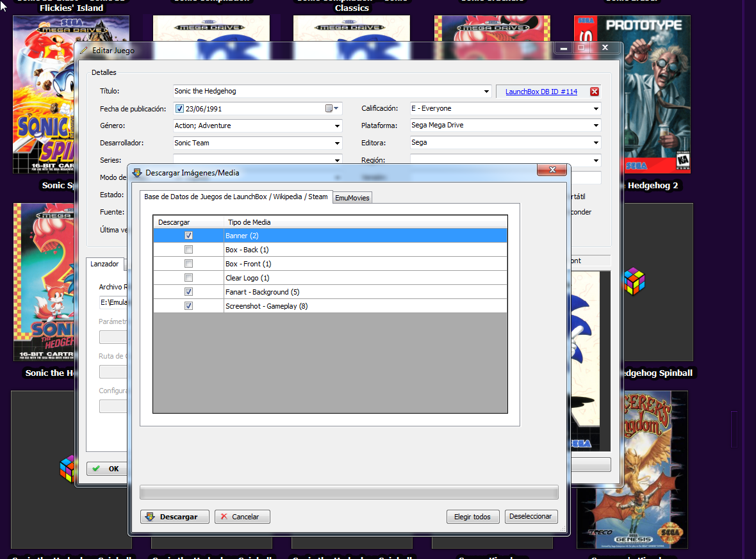
Task: Expand the Desarrollador dropdown
Action: pos(337,143)
